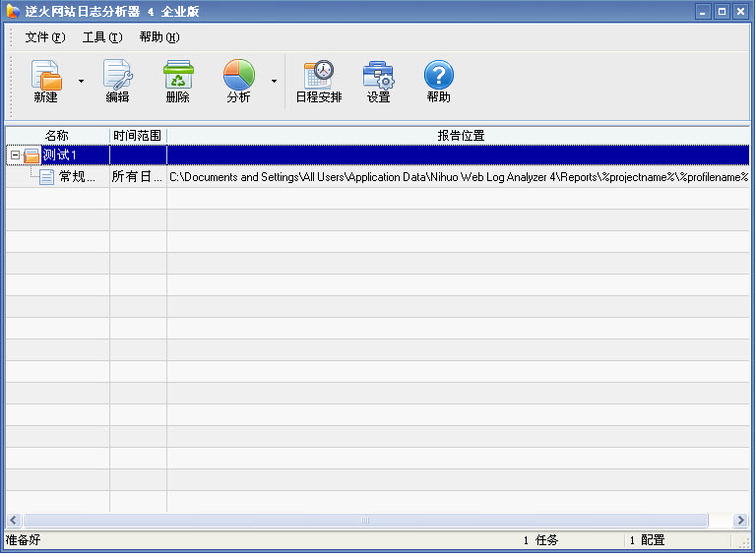Viewport: 756px width, 557px height.
Task: Open the 工具(T) menu
Action: click(101, 37)
